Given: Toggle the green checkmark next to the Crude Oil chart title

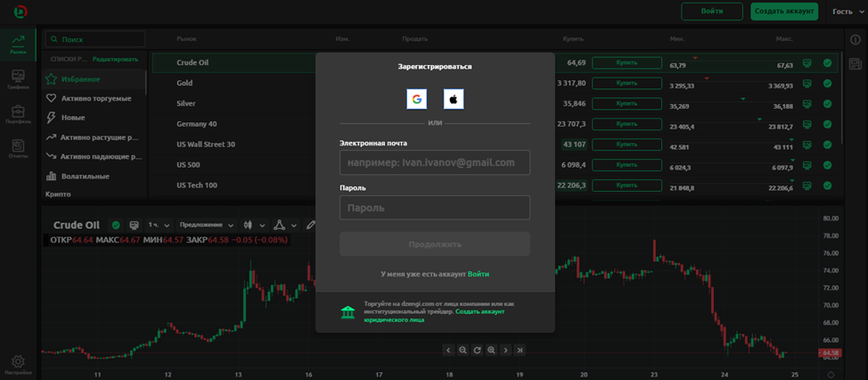Looking at the screenshot, I should pos(116,225).
